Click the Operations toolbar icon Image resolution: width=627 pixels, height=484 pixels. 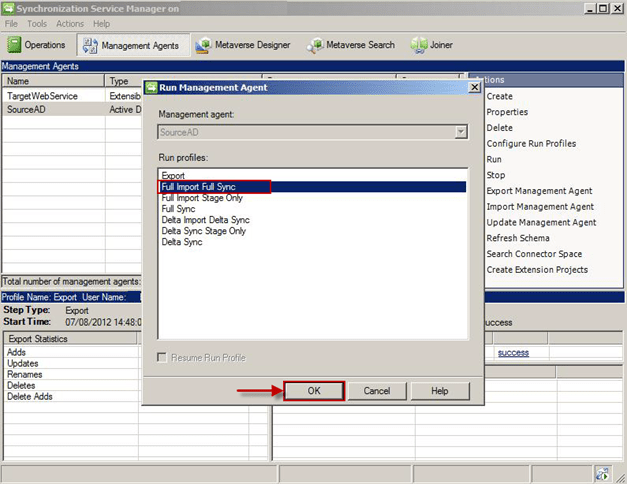point(15,45)
